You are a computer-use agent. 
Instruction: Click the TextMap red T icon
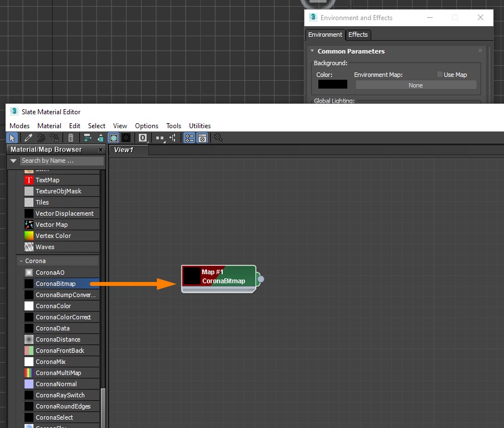(29, 180)
